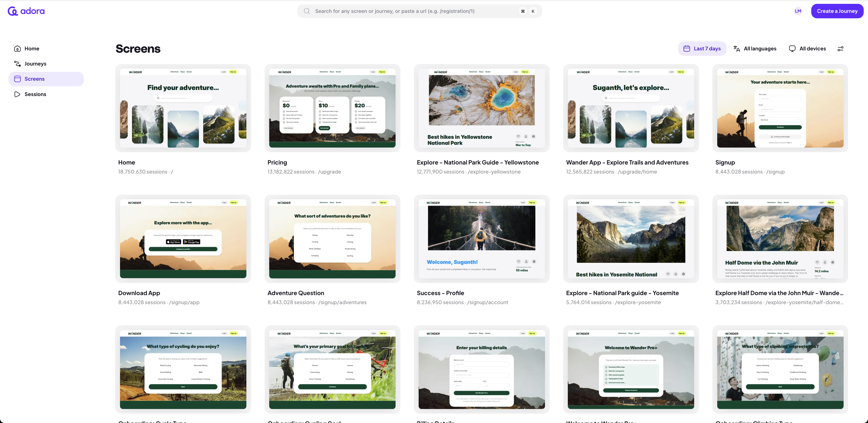868x423 pixels.
Task: Click the Sessions play icon
Action: [18, 94]
